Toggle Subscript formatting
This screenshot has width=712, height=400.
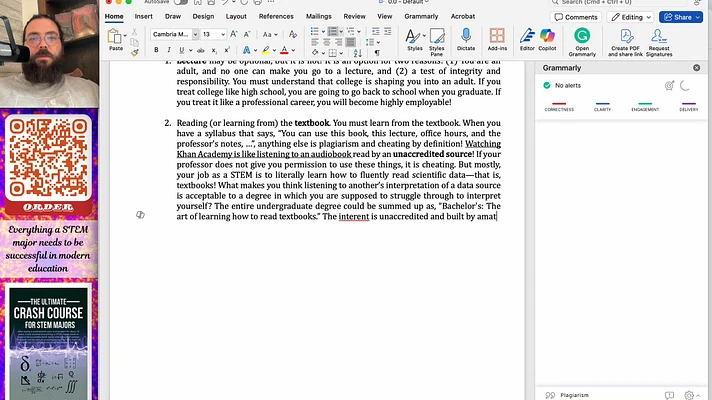(x=214, y=50)
